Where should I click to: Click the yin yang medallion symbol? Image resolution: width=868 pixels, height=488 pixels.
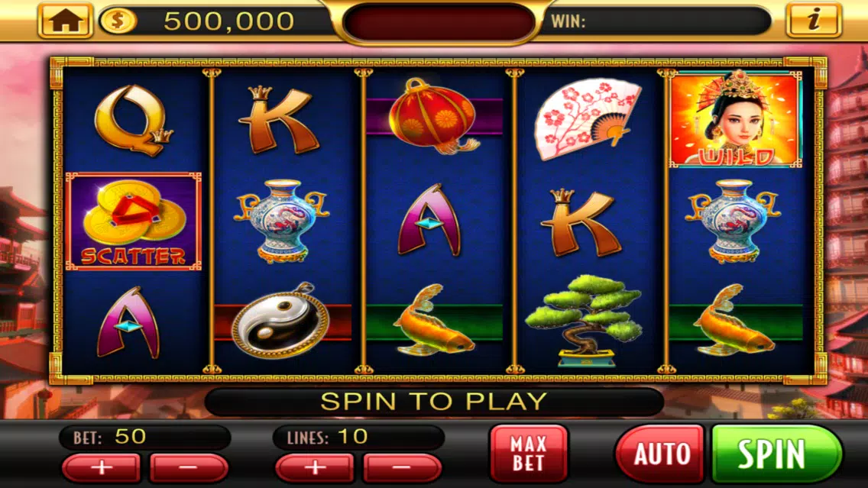[x=280, y=321]
